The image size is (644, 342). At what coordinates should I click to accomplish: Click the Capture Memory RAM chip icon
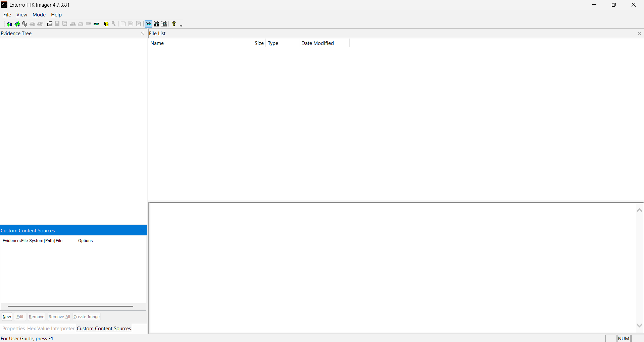96,24
